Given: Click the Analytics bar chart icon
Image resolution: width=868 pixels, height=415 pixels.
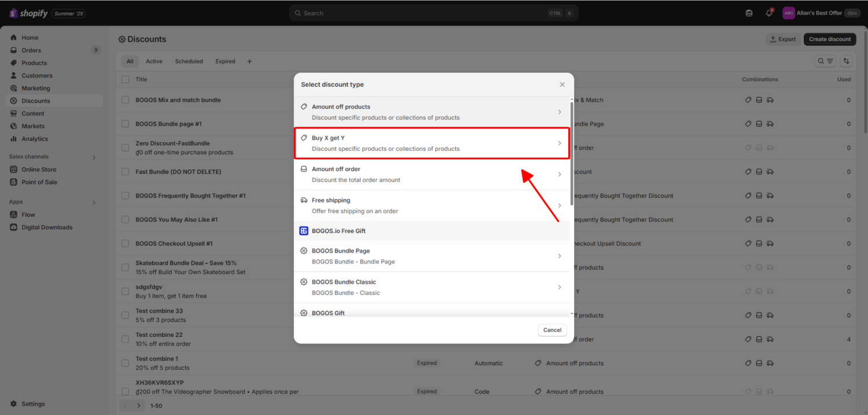Looking at the screenshot, I should click(14, 139).
